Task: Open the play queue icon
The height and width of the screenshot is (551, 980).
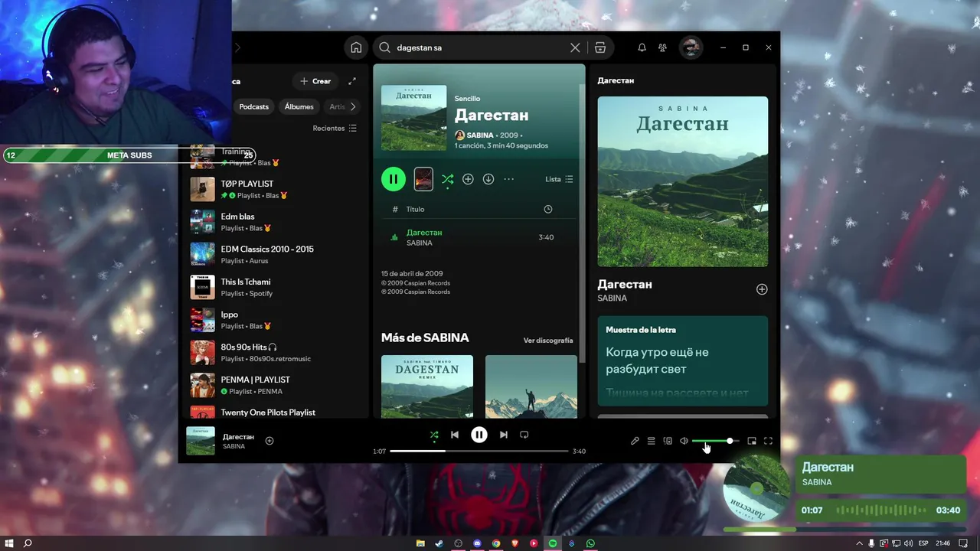Action: pos(651,441)
